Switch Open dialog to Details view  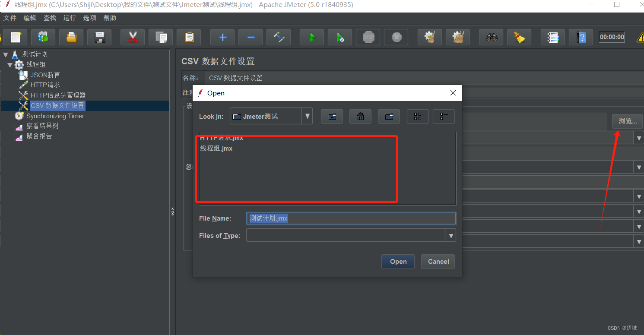[x=444, y=117]
